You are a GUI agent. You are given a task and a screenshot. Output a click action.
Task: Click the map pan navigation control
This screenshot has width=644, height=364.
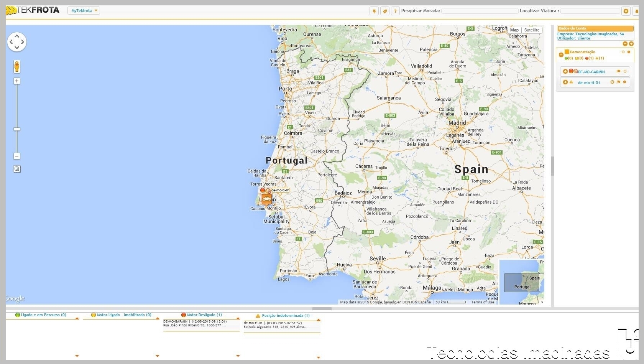point(17,42)
